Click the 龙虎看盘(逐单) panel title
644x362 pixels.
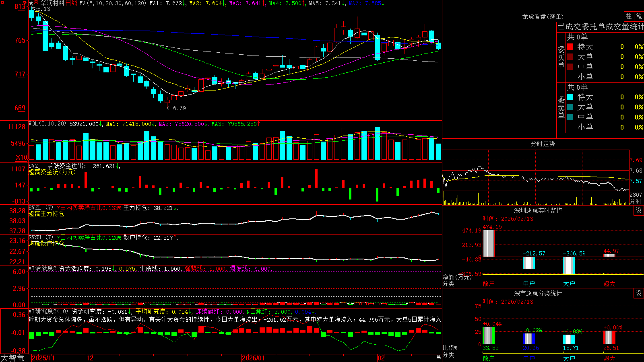pos(543,16)
